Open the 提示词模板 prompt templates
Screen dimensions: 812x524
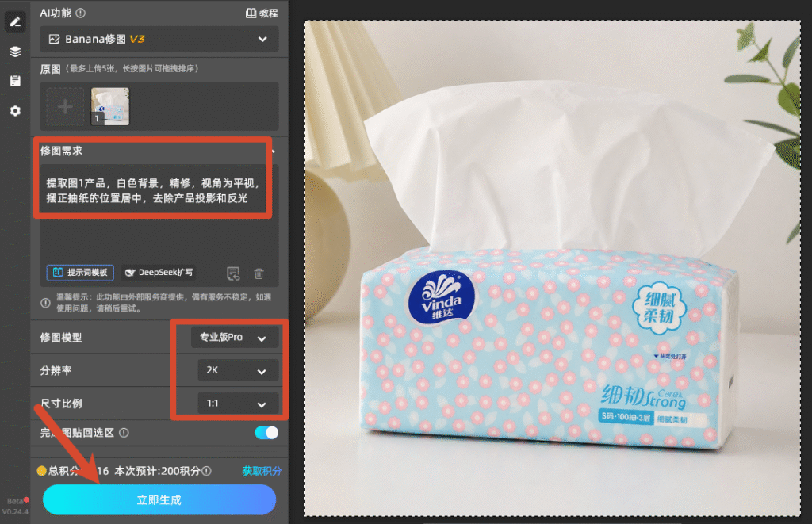80,273
